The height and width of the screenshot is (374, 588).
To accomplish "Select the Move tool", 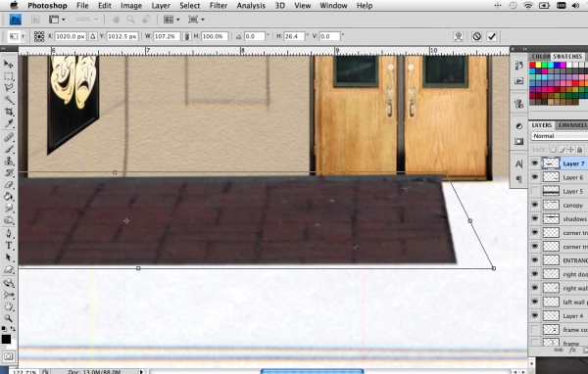I will click(8, 64).
